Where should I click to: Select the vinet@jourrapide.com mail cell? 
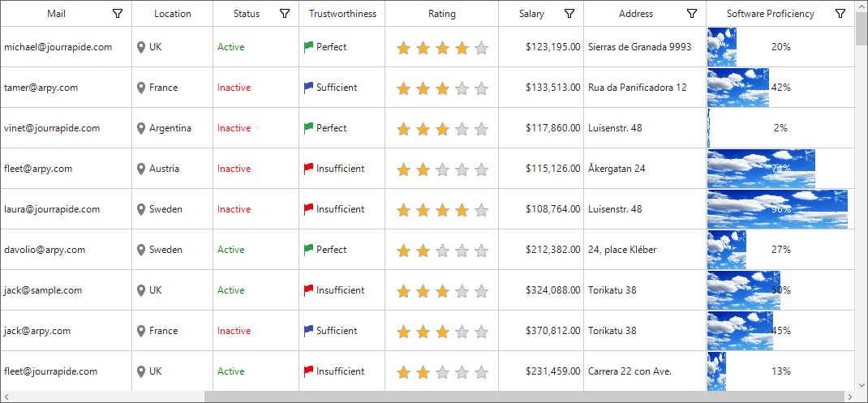(67, 128)
